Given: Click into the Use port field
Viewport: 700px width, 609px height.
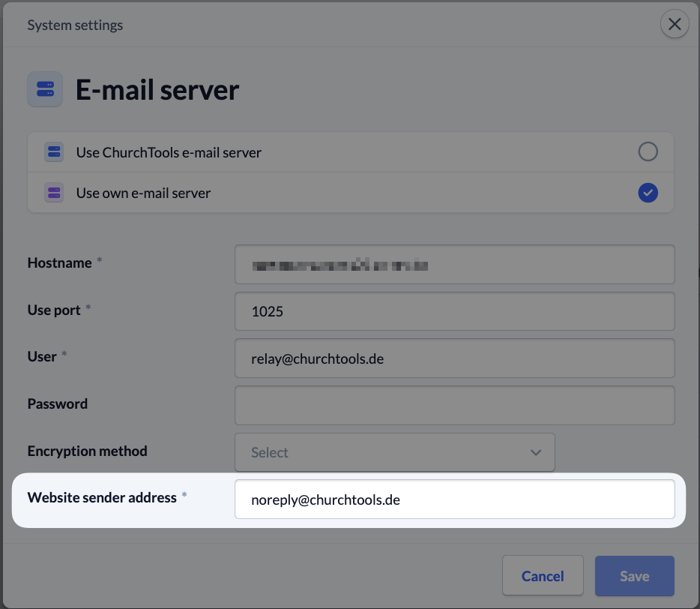Looking at the screenshot, I should click(x=454, y=311).
